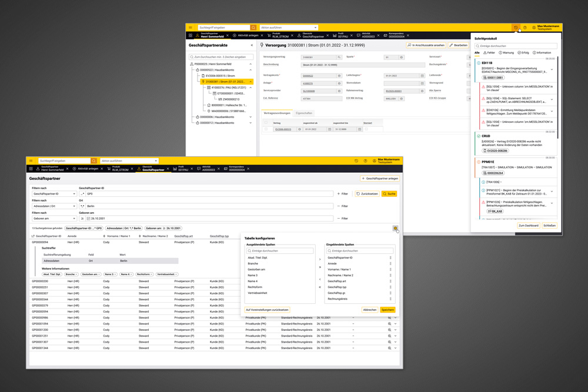
Task: Click the help question mark icon next to Max Mustermann
Action: click(525, 28)
